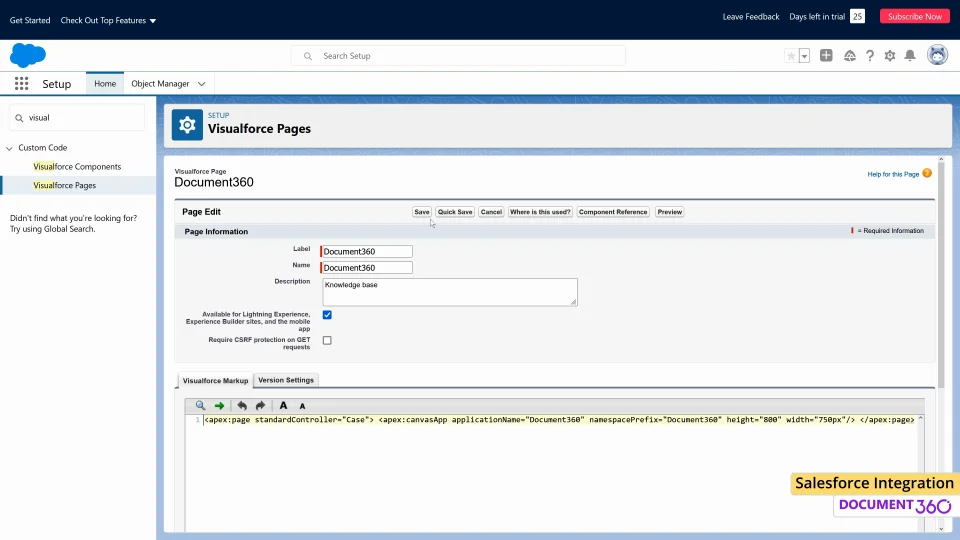Viewport: 960px width, 540px height.
Task: Click into the Description text area
Action: click(x=450, y=292)
